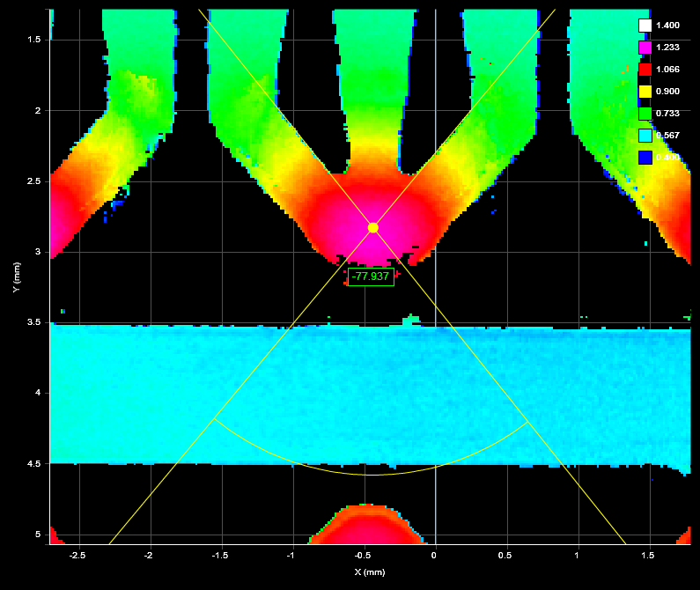Viewport: 700px width, 590px height.
Task: Select the yellow angle vertex point
Action: (x=372, y=228)
